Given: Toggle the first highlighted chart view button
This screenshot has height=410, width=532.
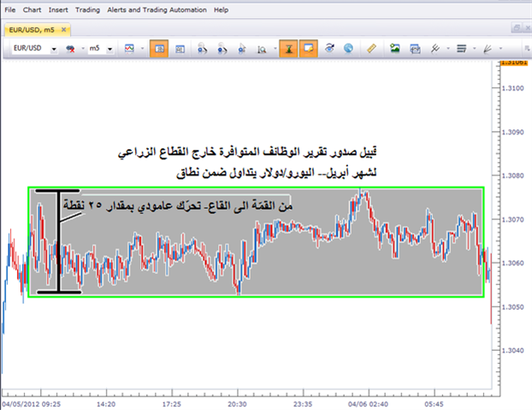Looking at the screenshot, I should pyautogui.click(x=159, y=49).
